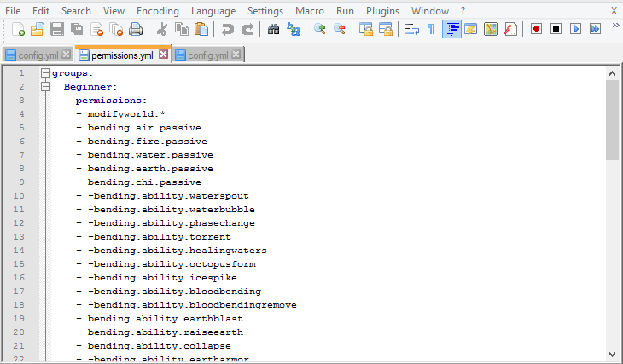The width and height of the screenshot is (623, 364).
Task: Switch to the first config.yml tab
Action: click(38, 55)
